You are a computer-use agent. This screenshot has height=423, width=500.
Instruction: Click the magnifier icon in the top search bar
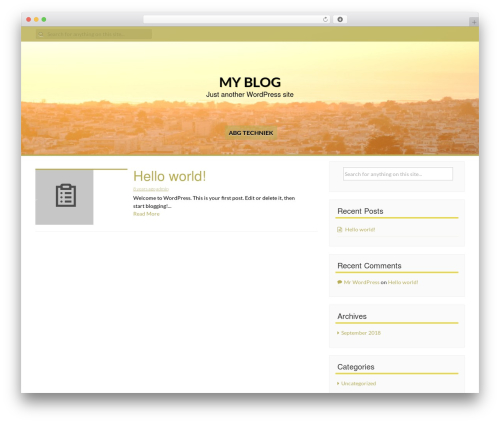(41, 34)
